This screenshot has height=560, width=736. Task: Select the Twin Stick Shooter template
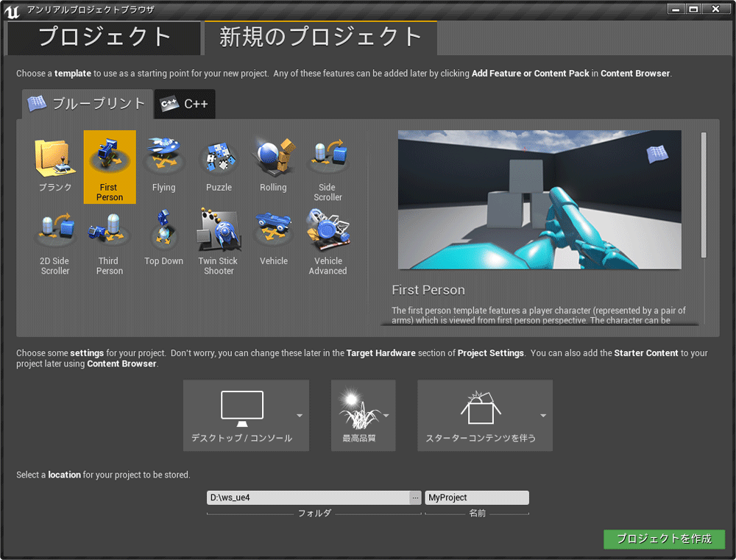click(x=219, y=241)
